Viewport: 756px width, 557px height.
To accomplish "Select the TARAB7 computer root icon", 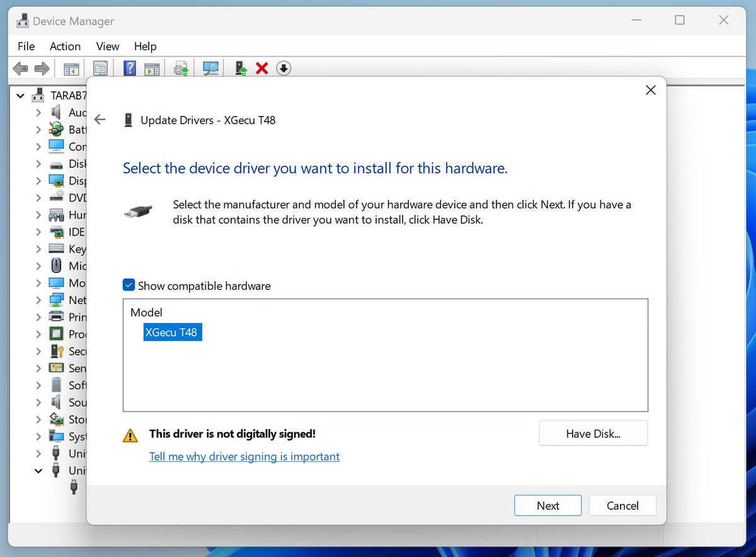I will coord(39,96).
